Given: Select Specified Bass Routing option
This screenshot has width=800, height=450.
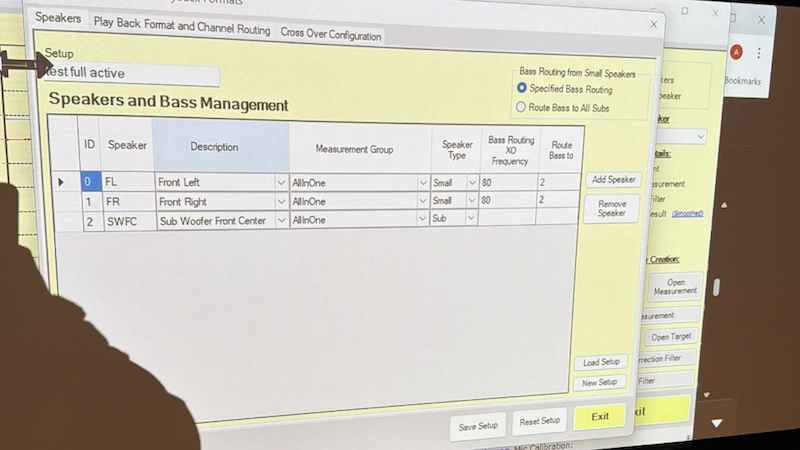Looking at the screenshot, I should click(521, 89).
